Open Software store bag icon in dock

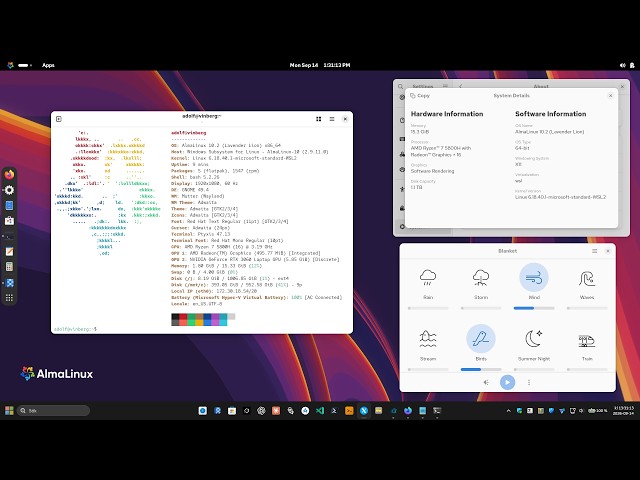(x=9, y=221)
